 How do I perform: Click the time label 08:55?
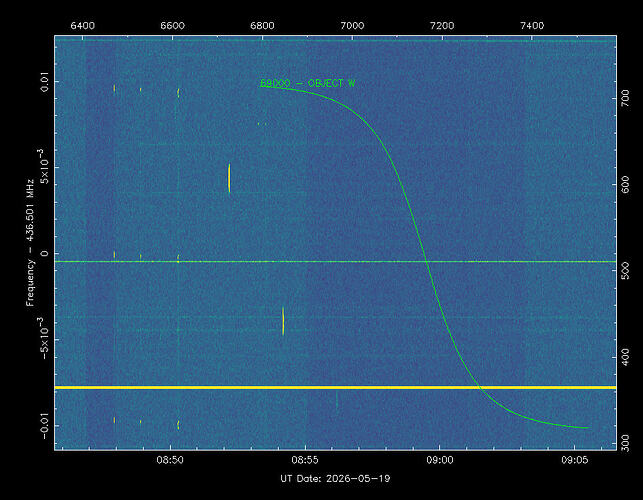pos(305,460)
